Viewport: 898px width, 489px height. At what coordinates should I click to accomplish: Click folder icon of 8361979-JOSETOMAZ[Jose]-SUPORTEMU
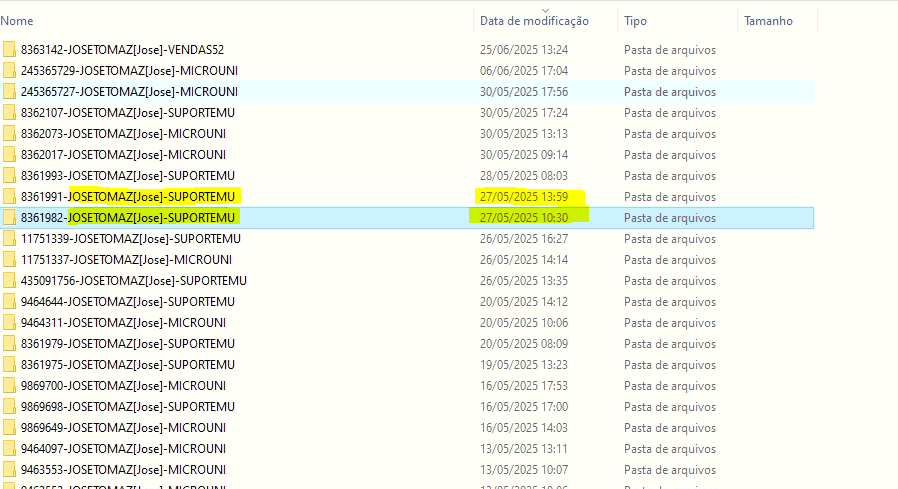[x=9, y=344]
